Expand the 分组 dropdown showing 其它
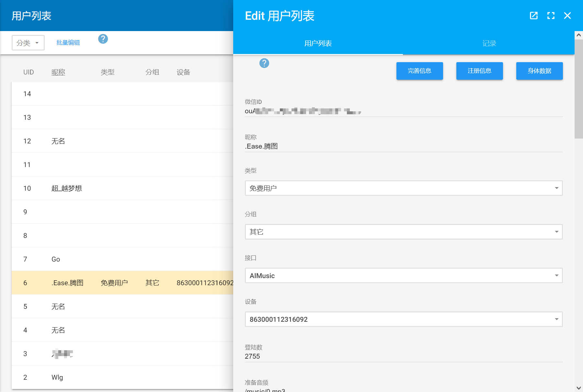This screenshot has height=392, width=583. pyautogui.click(x=404, y=232)
